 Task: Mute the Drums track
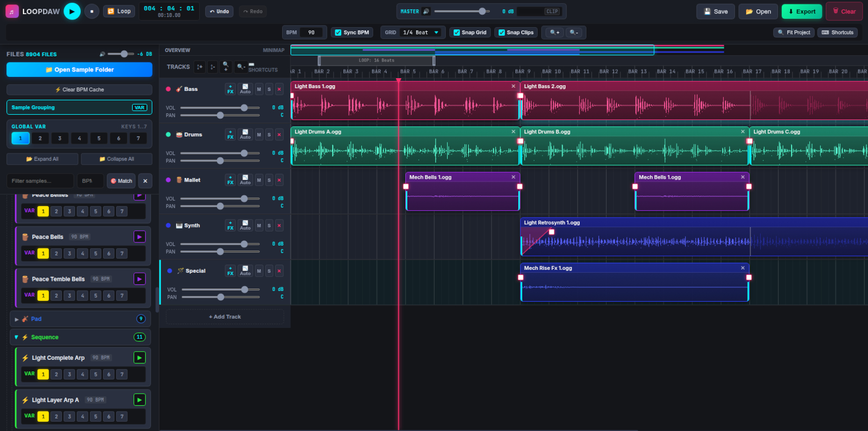(x=259, y=135)
